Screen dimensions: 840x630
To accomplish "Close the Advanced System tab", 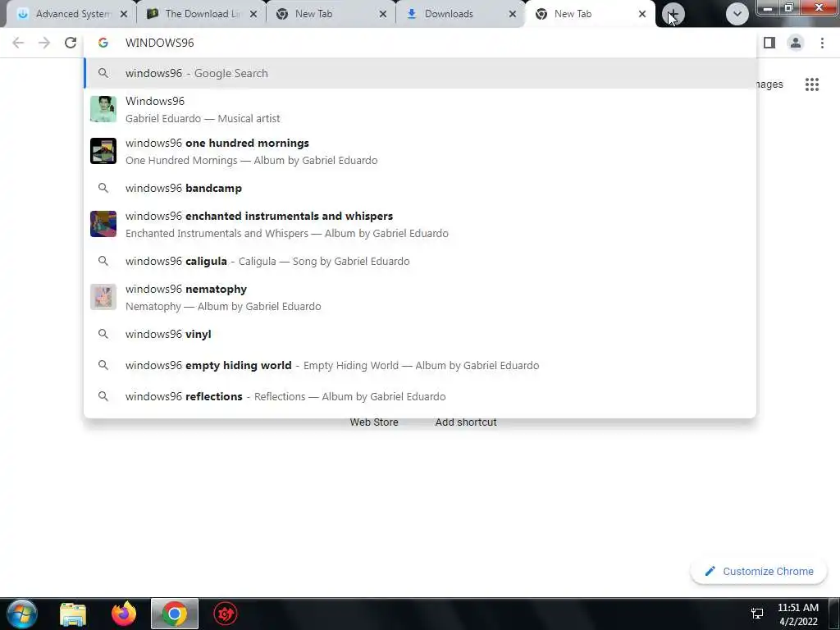I will click(x=124, y=14).
